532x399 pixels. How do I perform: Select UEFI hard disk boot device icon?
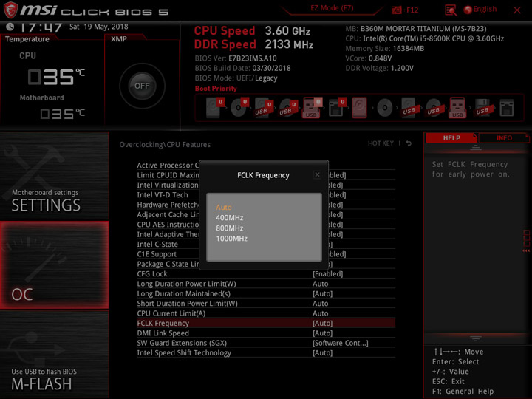[216, 108]
